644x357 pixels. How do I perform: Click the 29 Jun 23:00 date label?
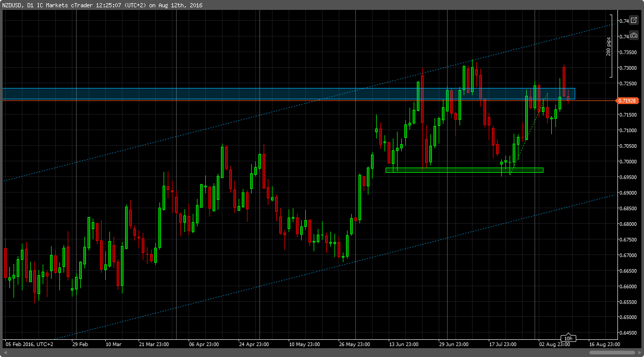click(453, 344)
